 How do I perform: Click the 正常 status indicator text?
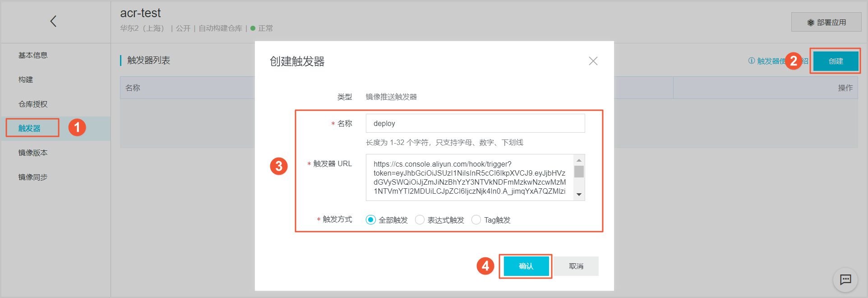[265, 28]
